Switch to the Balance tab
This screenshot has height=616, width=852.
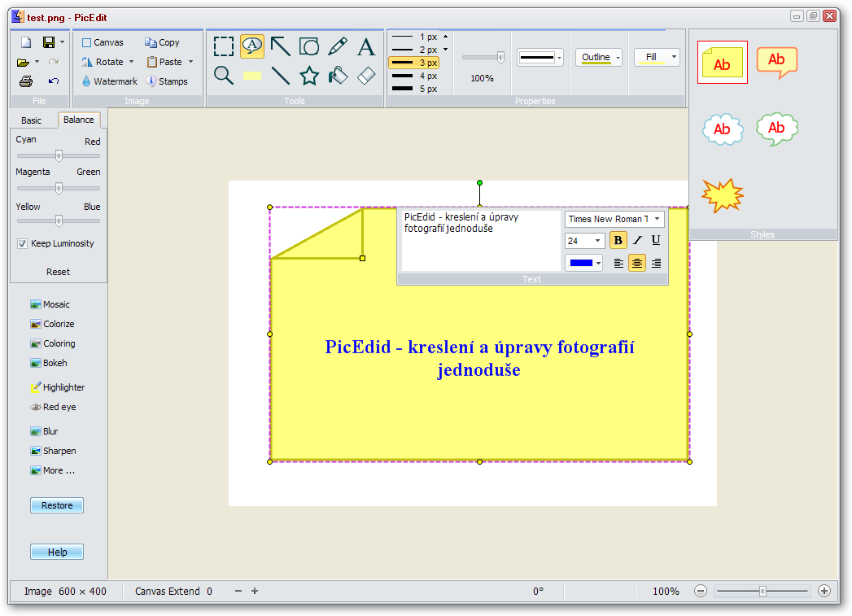coord(79,120)
